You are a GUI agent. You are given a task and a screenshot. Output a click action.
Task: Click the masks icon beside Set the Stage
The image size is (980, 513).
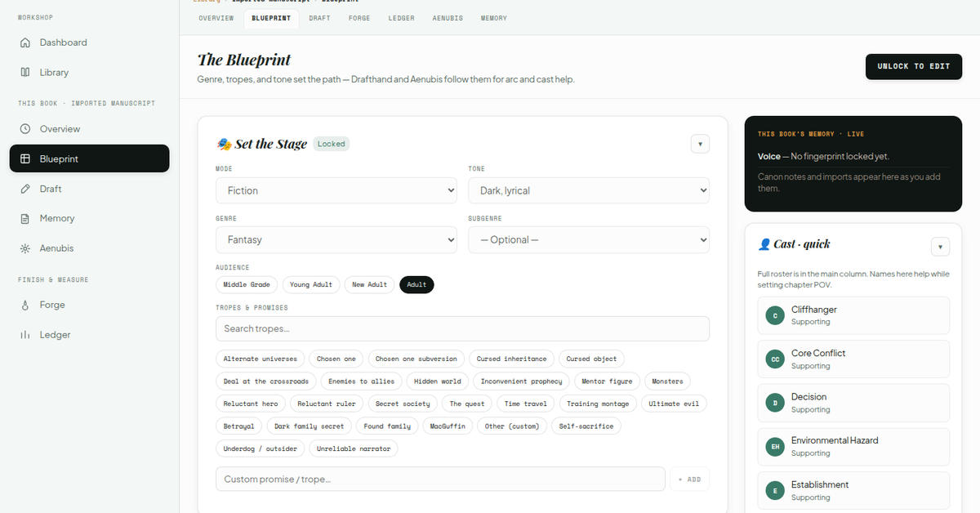(224, 144)
